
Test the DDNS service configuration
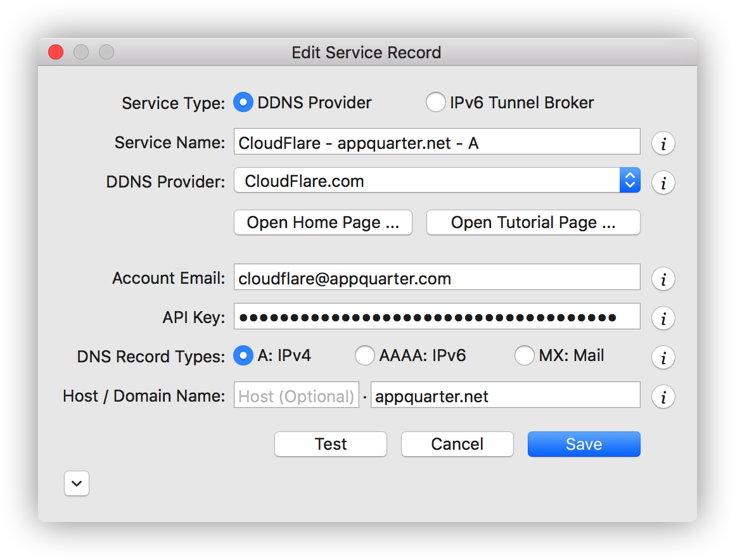pos(330,444)
